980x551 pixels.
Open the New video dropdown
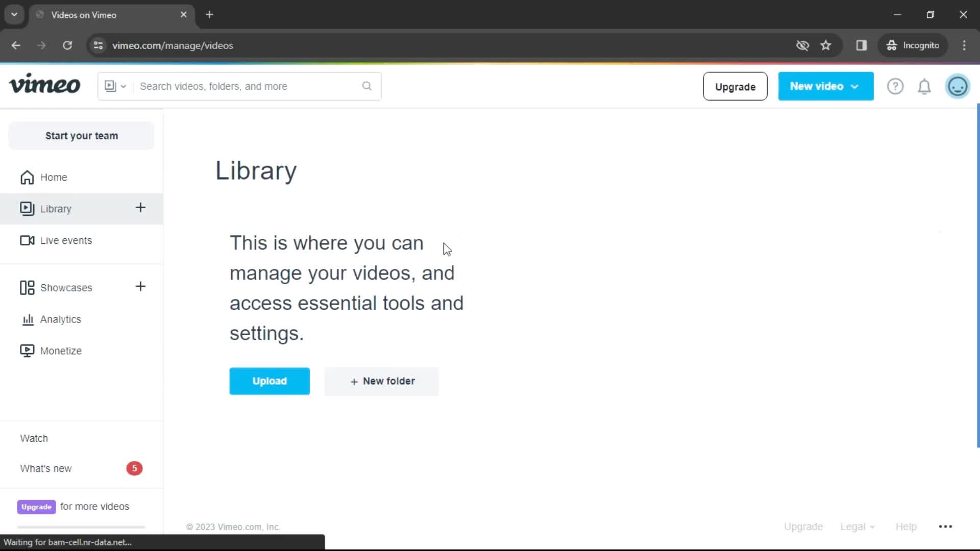coord(825,86)
